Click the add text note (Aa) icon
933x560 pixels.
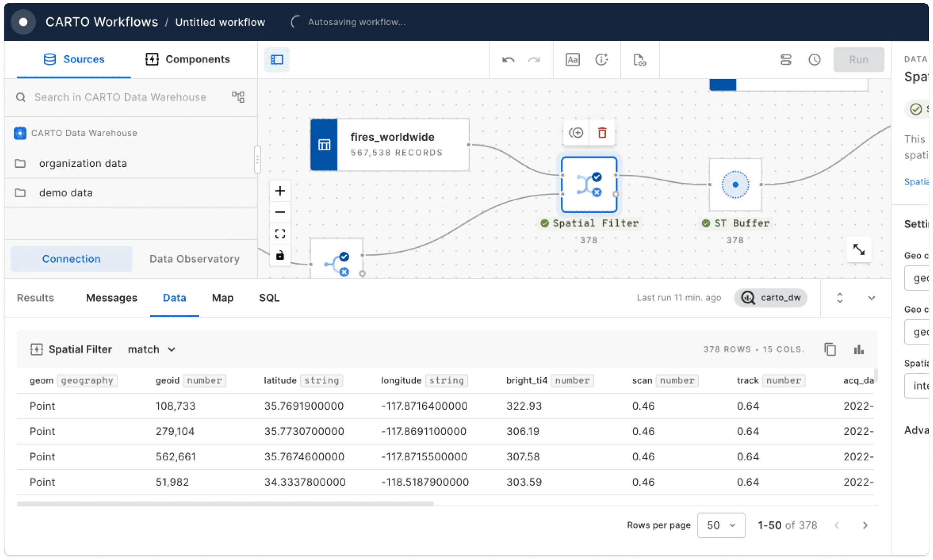point(572,60)
